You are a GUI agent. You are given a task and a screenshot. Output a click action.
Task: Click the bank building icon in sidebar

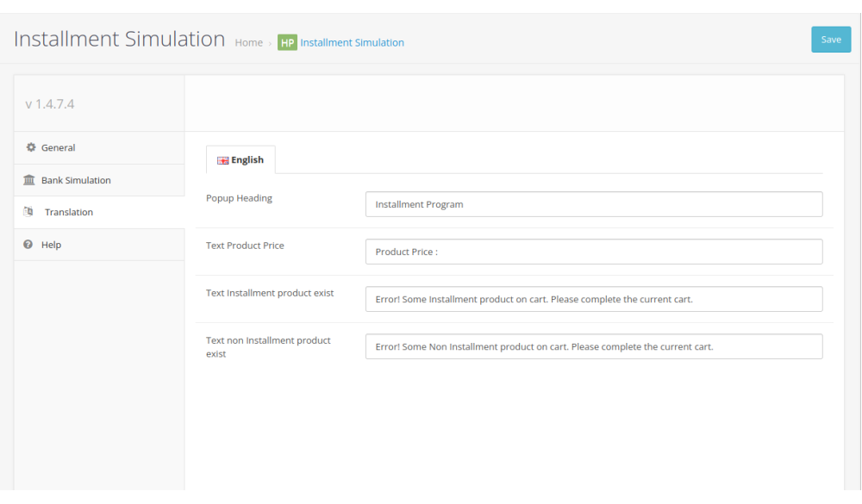pos(29,180)
